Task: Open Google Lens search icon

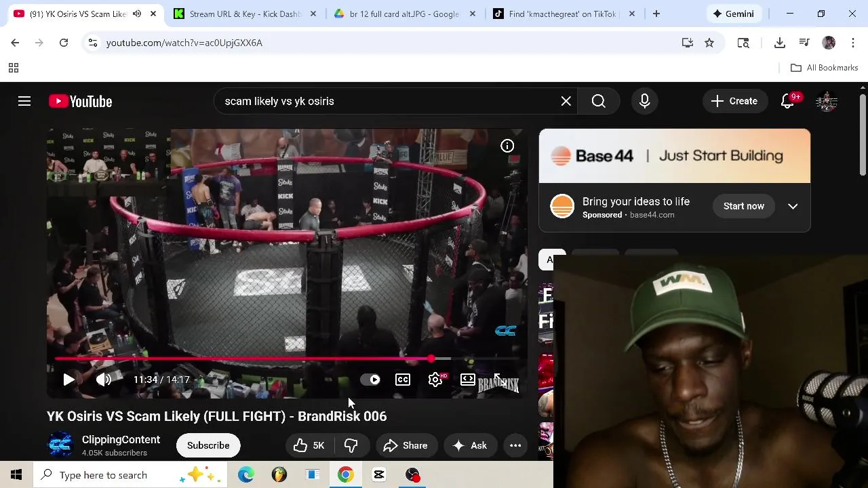Action: click(x=743, y=43)
